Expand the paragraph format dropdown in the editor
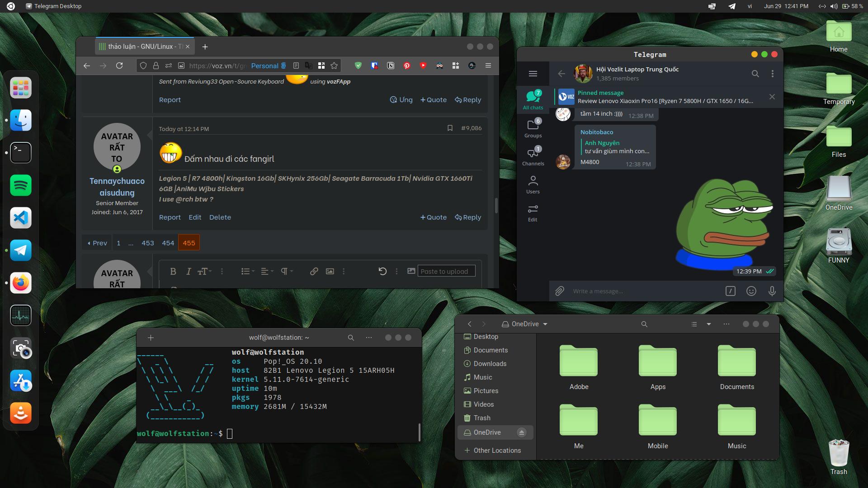The height and width of the screenshot is (488, 868). click(287, 271)
